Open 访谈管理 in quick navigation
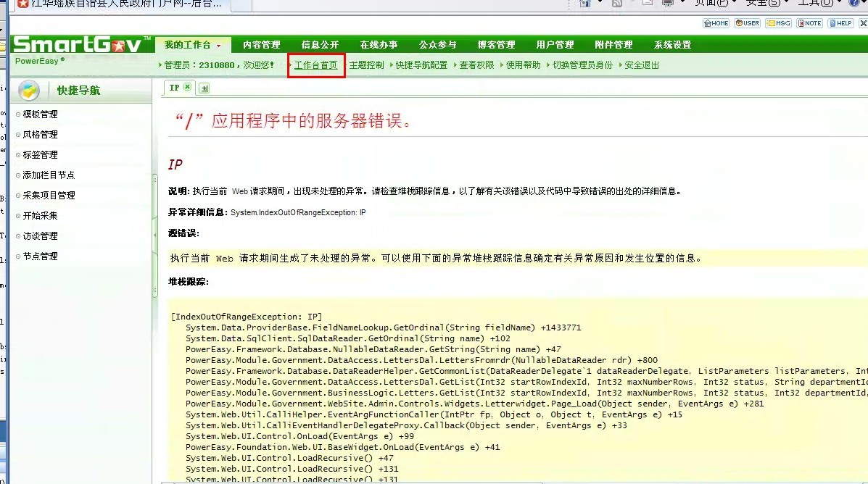Screen dimensions: 868x484 [x=40, y=236]
